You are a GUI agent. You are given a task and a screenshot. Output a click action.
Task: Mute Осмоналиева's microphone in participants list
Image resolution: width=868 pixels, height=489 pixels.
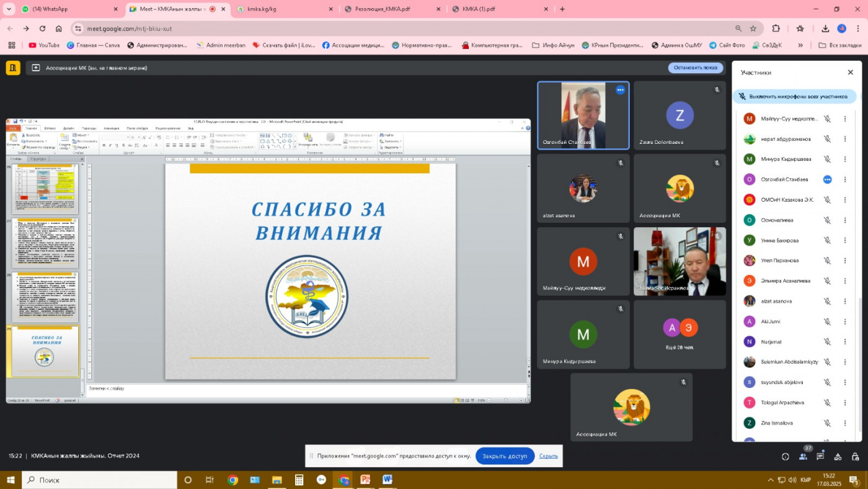click(827, 220)
